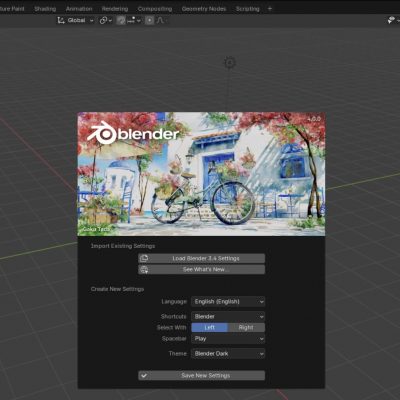Open the Scripting workspace tab
The height and width of the screenshot is (400, 400).
247,9
